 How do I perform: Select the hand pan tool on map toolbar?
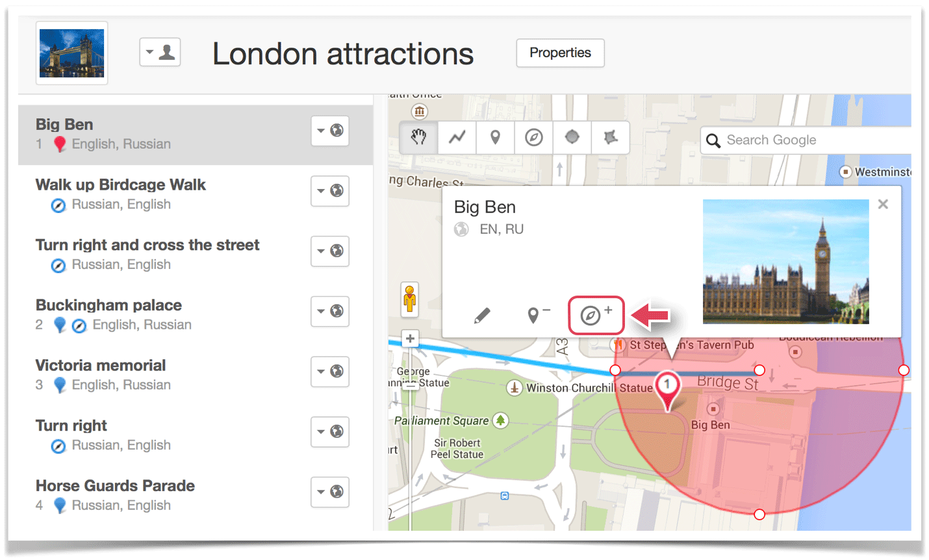pos(418,137)
